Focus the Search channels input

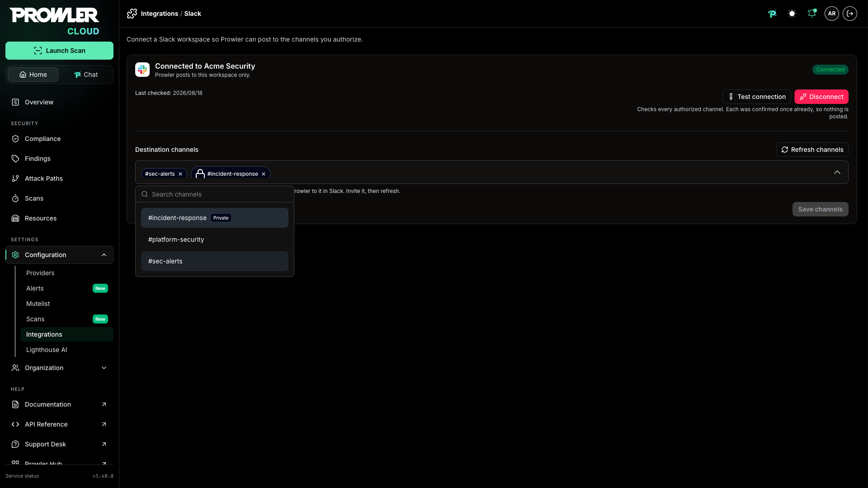215,194
